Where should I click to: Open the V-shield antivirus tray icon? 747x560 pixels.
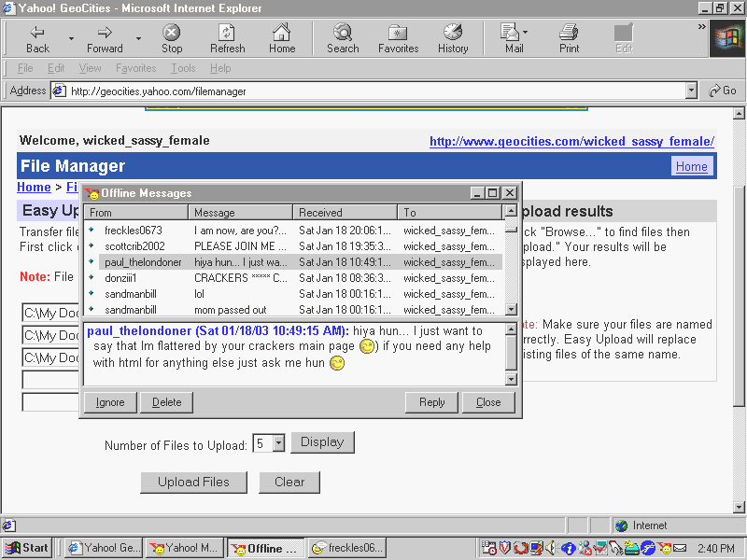coord(505,548)
